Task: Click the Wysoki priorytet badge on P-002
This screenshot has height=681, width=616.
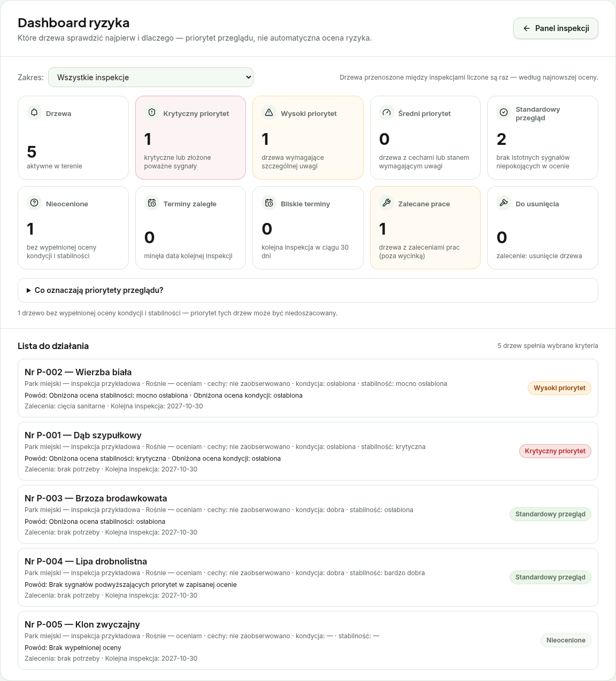Action: [x=559, y=388]
